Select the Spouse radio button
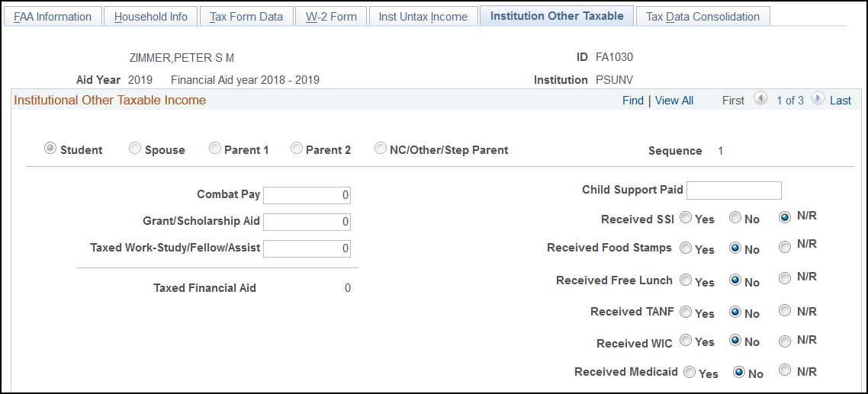Viewport: 868px width, 394px height. tap(135, 149)
